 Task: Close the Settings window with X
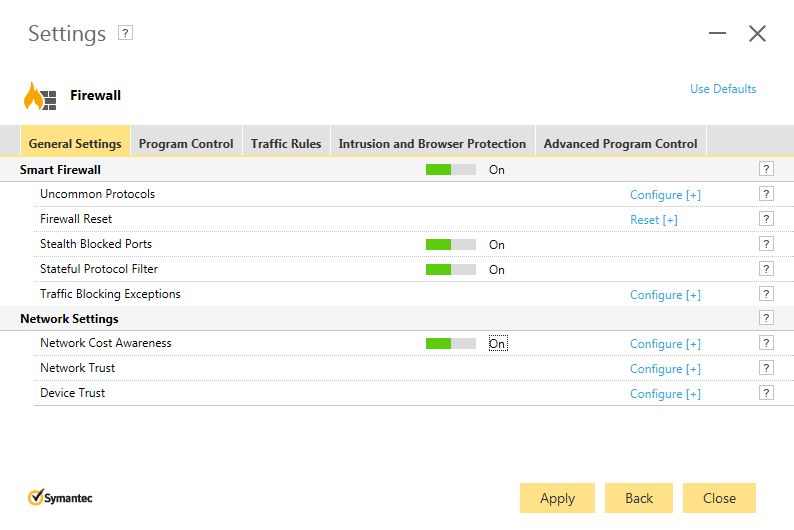tap(757, 34)
